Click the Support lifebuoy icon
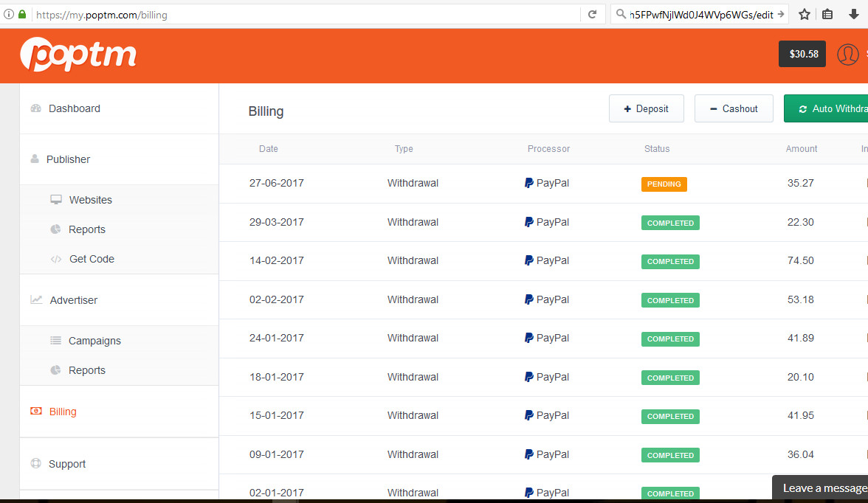 [x=36, y=463]
